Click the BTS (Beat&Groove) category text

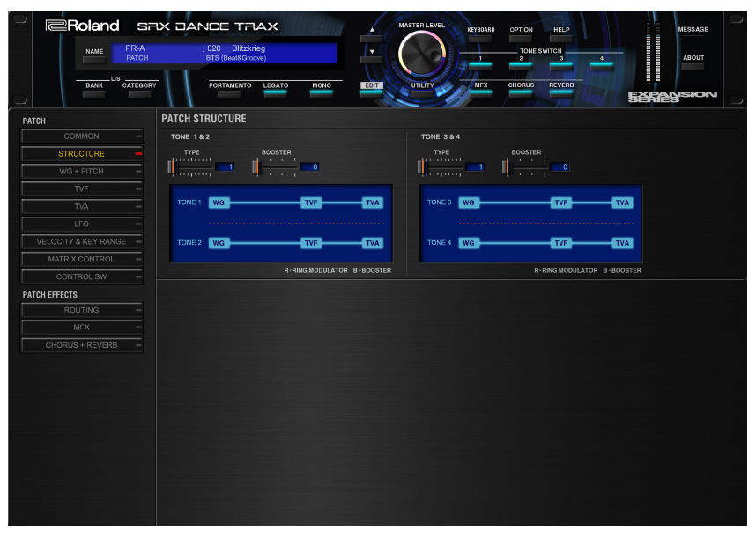tap(236, 58)
